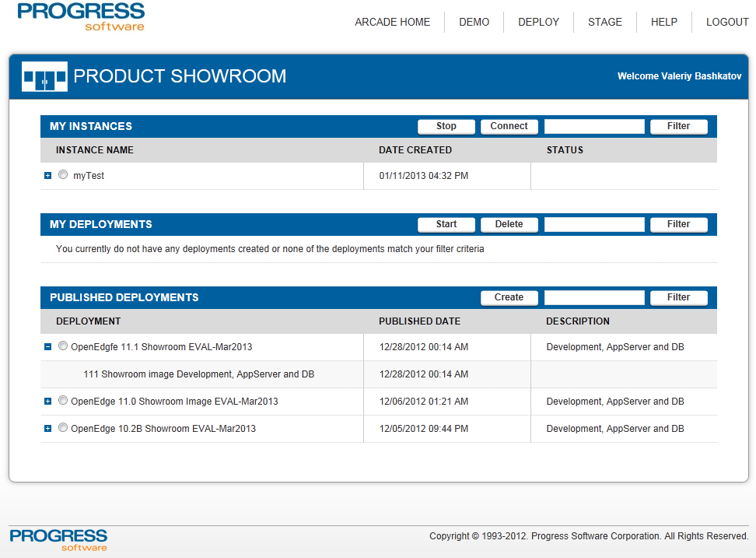Click the OpenEdgfe 11.1 Showroom EVAL-Mar2013 name
This screenshot has height=558, width=756.
tap(162, 347)
